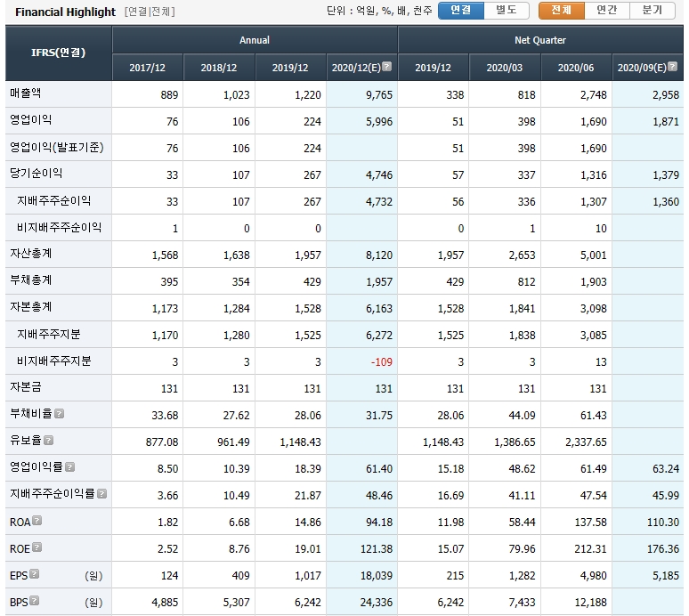
Task: Click the 자산총계 row label
Action: tap(31, 254)
